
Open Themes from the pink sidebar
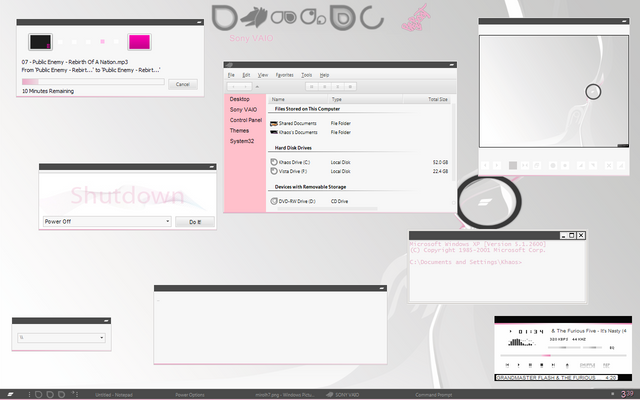(x=239, y=131)
